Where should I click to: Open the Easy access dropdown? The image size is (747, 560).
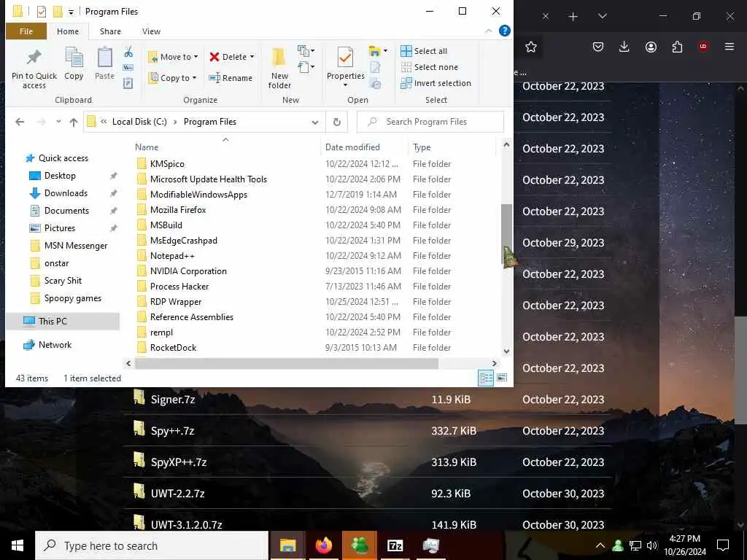point(306,67)
